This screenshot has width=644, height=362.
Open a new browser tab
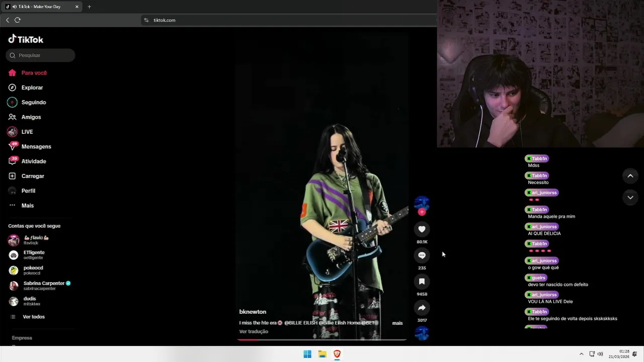coord(89,7)
